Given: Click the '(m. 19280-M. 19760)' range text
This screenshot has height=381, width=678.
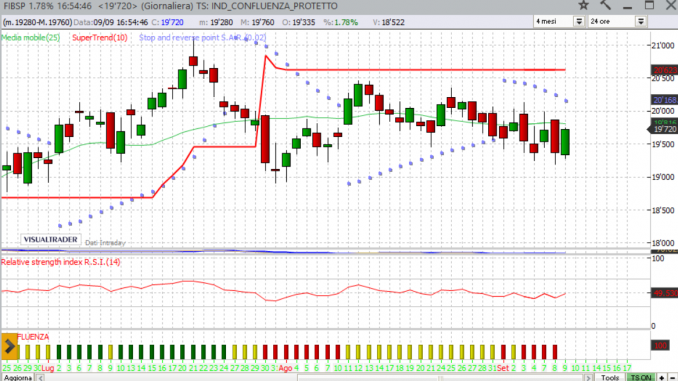Looking at the screenshot, I should point(38,22).
